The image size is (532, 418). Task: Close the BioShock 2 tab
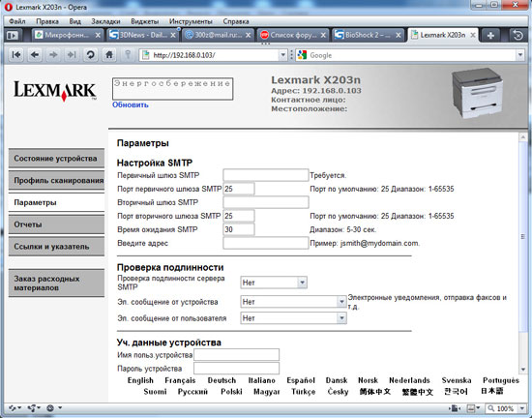(x=399, y=35)
